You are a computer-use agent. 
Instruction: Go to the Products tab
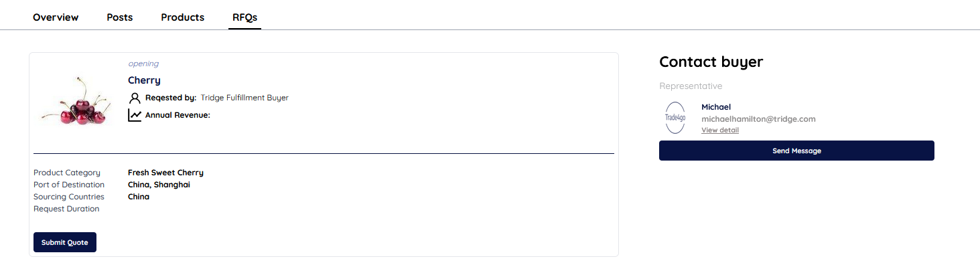point(182,17)
